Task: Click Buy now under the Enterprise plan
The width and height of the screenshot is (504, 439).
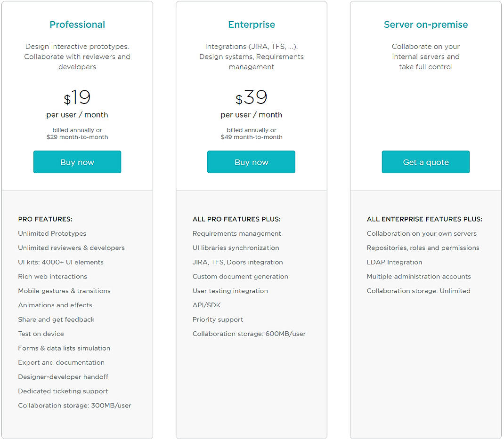Action: click(x=251, y=161)
